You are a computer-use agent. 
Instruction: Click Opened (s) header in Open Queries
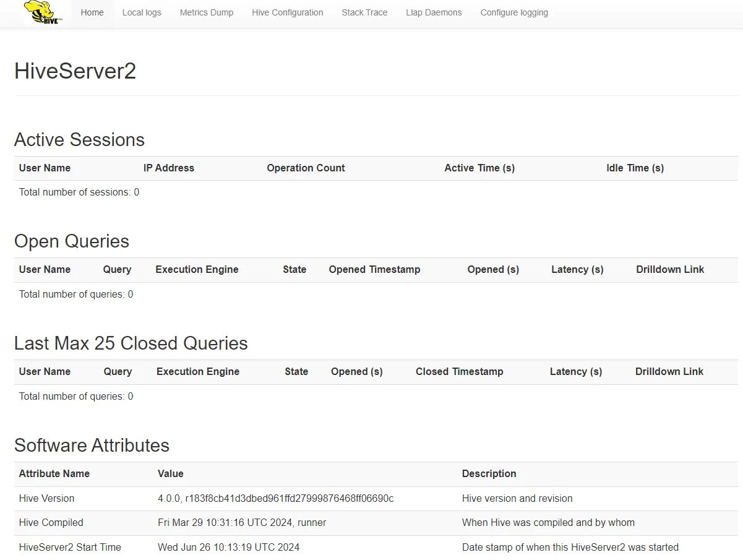tap(493, 269)
